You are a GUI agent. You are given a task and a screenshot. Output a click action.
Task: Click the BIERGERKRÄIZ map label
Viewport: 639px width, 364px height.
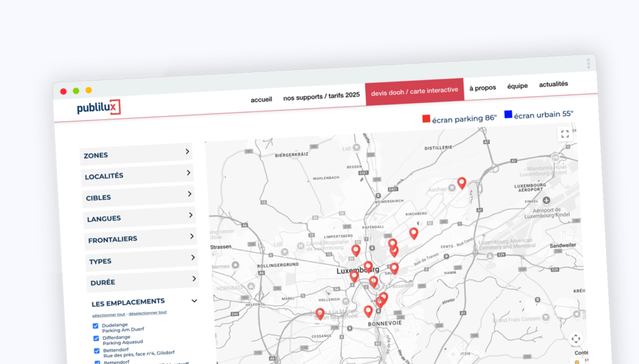coord(292,155)
